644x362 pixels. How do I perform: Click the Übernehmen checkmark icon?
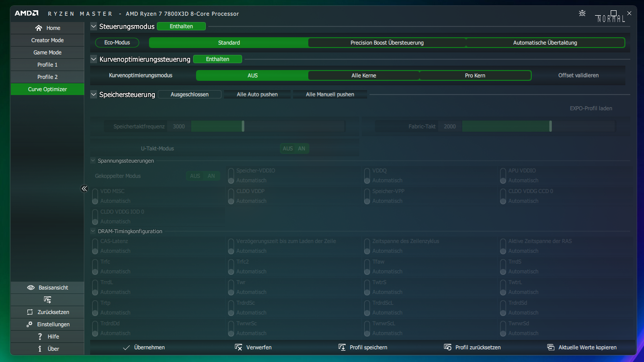tap(126, 347)
